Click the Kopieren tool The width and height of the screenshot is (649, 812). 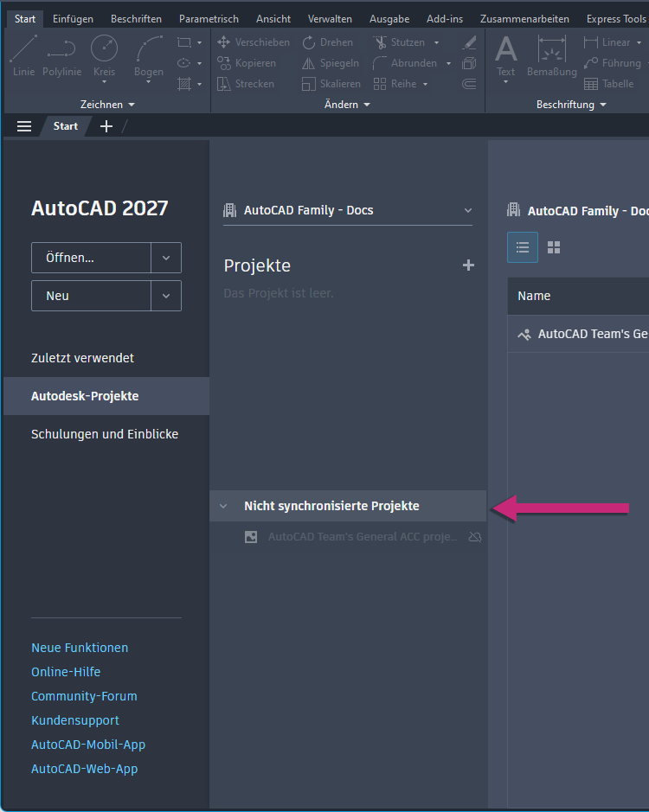[247, 63]
